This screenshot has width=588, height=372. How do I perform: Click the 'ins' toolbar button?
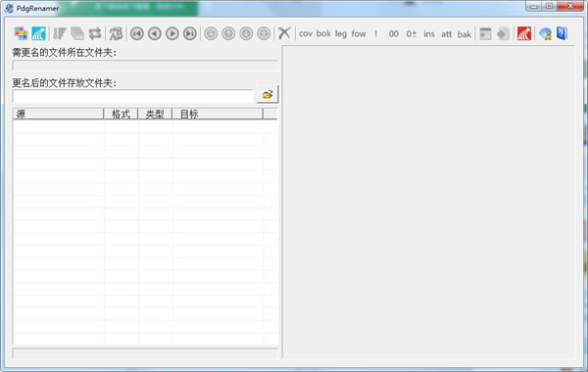pyautogui.click(x=429, y=33)
